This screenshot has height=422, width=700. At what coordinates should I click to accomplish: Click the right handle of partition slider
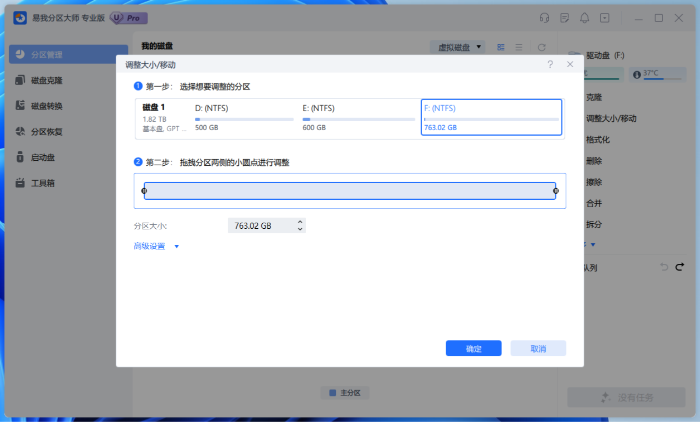[x=556, y=190]
